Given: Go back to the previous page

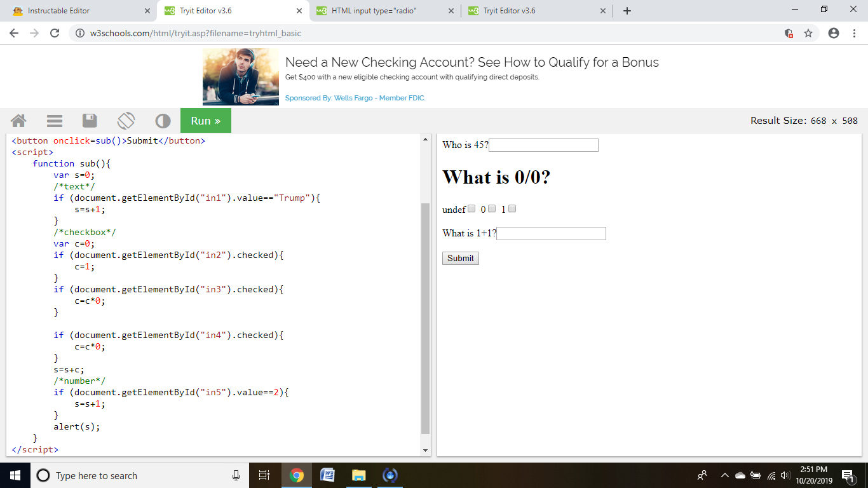Looking at the screenshot, I should click(14, 33).
